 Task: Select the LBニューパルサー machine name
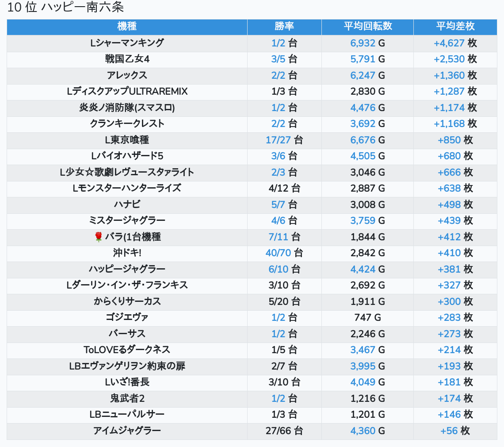coord(127,415)
